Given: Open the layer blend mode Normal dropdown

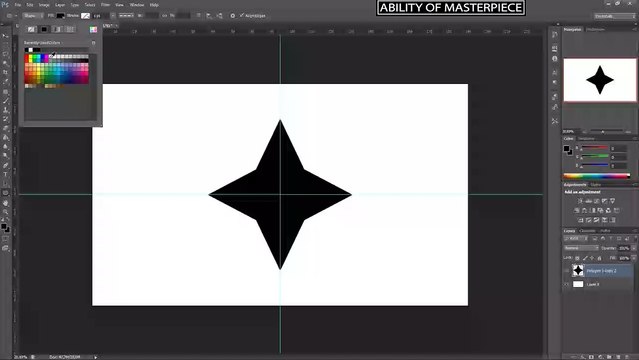Looking at the screenshot, I should click(581, 248).
